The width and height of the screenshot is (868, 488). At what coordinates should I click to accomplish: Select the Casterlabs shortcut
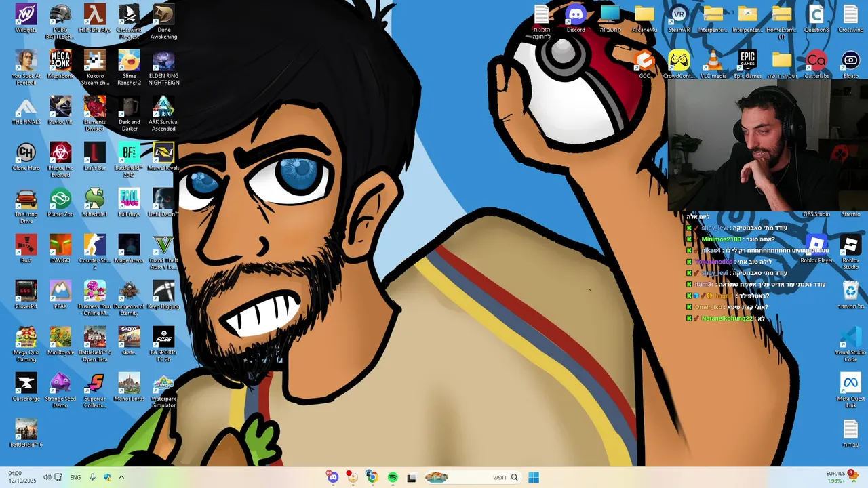[x=816, y=64]
